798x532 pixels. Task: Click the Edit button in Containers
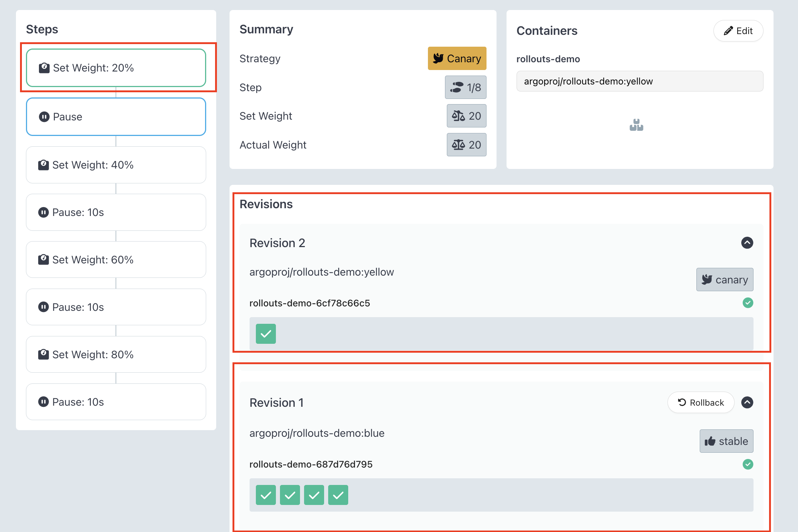click(x=738, y=31)
